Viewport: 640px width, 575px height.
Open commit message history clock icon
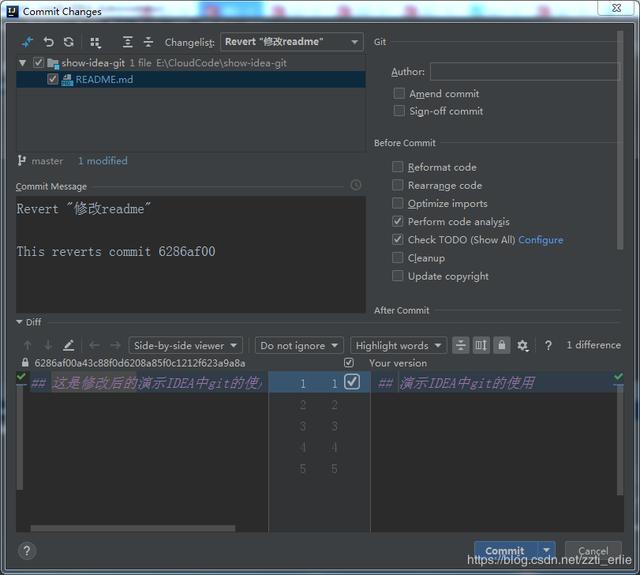tap(356, 185)
